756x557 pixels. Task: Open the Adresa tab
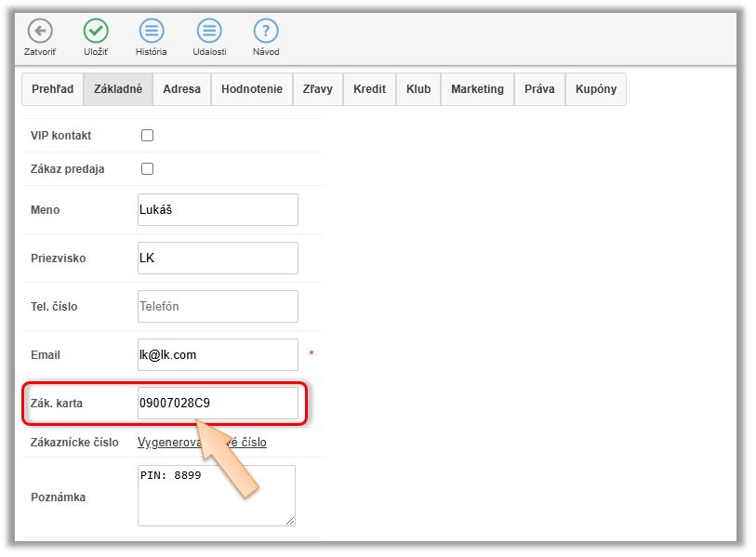(181, 89)
